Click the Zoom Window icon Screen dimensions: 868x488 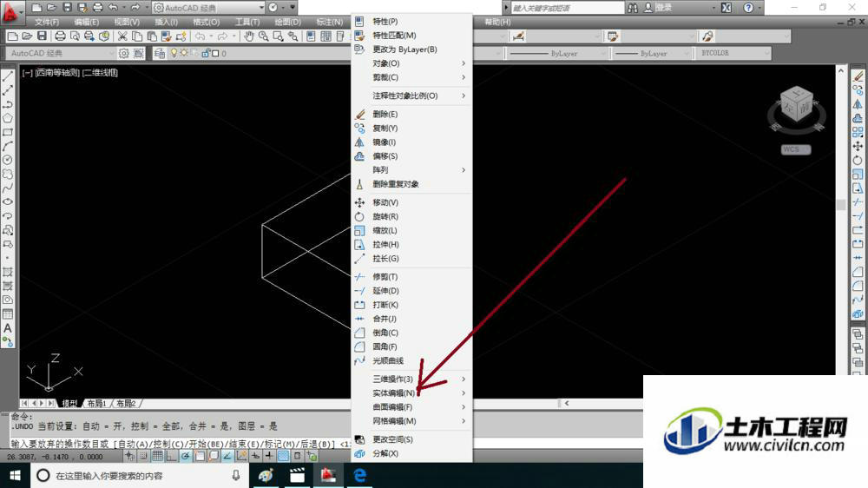point(278,36)
